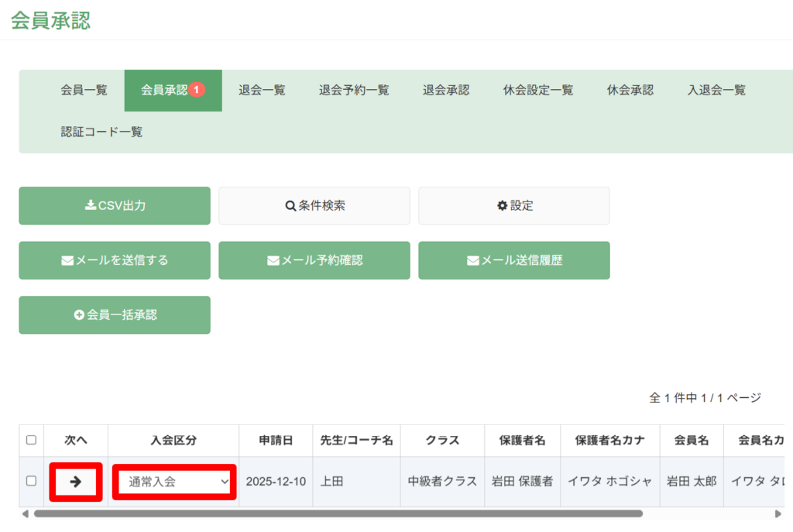
Task: Click the horizontal scrollbar under the table
Action: point(338,513)
